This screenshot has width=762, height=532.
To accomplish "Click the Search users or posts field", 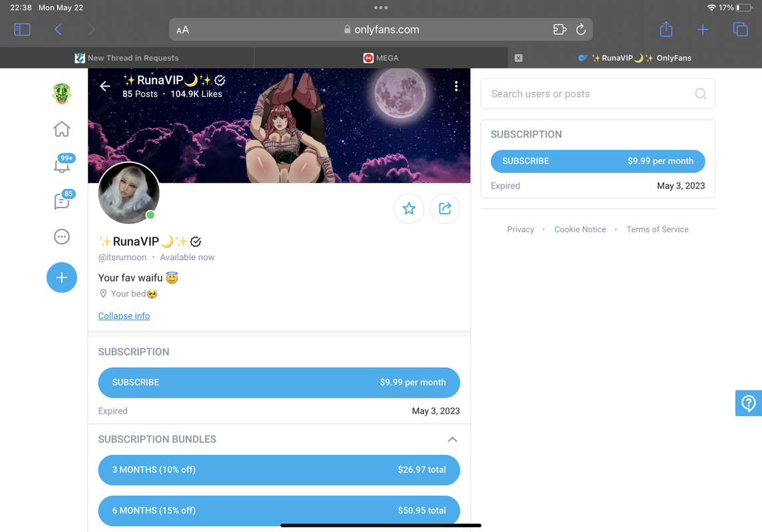I will point(598,94).
